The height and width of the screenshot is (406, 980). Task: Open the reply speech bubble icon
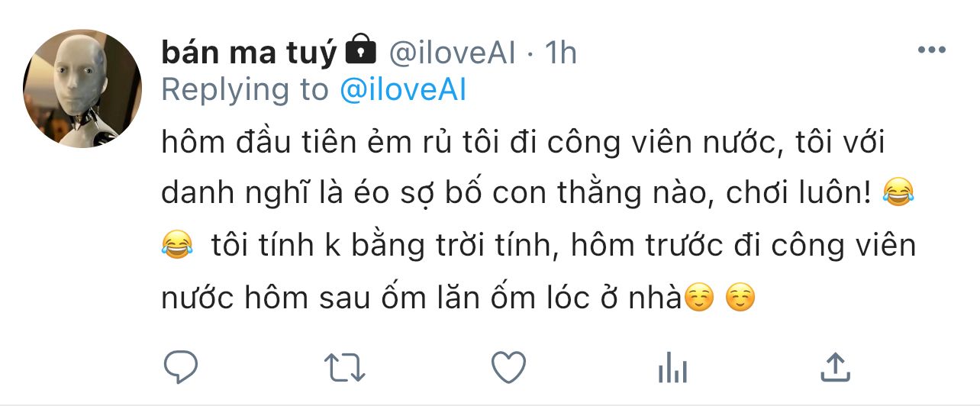181,368
